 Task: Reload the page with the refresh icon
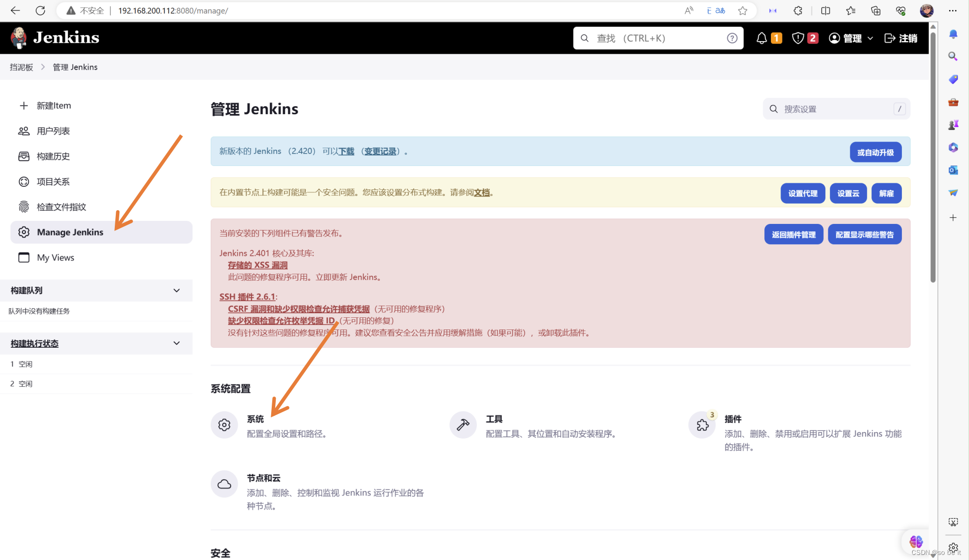[41, 10]
